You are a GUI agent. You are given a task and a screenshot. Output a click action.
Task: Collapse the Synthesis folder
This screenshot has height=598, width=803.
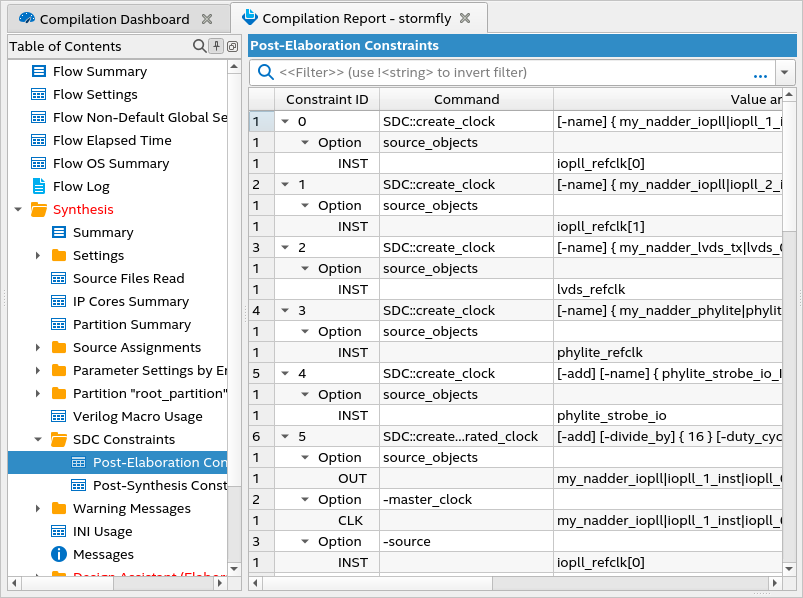(18, 210)
